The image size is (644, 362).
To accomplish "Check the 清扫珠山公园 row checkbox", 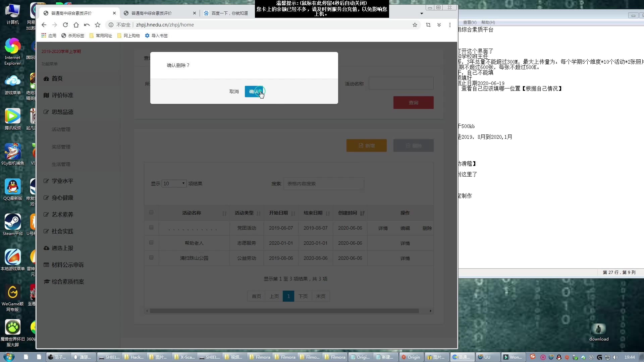I will [x=151, y=258].
